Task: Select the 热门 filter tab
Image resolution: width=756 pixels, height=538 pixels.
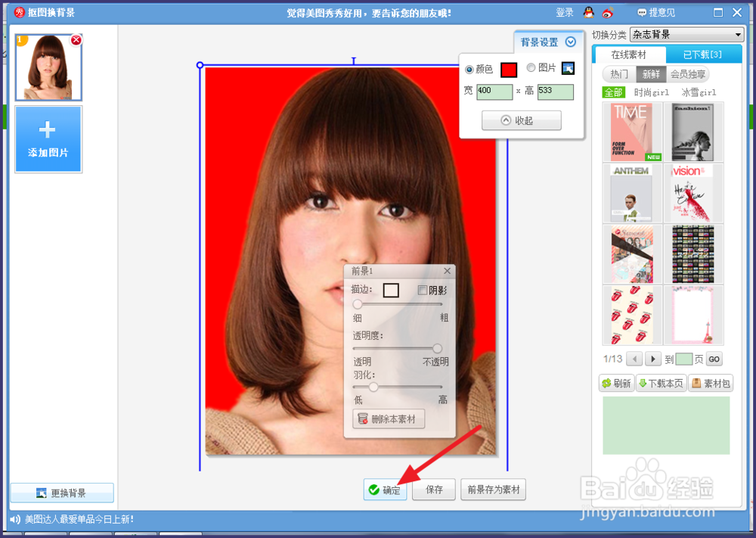Action: [x=619, y=74]
